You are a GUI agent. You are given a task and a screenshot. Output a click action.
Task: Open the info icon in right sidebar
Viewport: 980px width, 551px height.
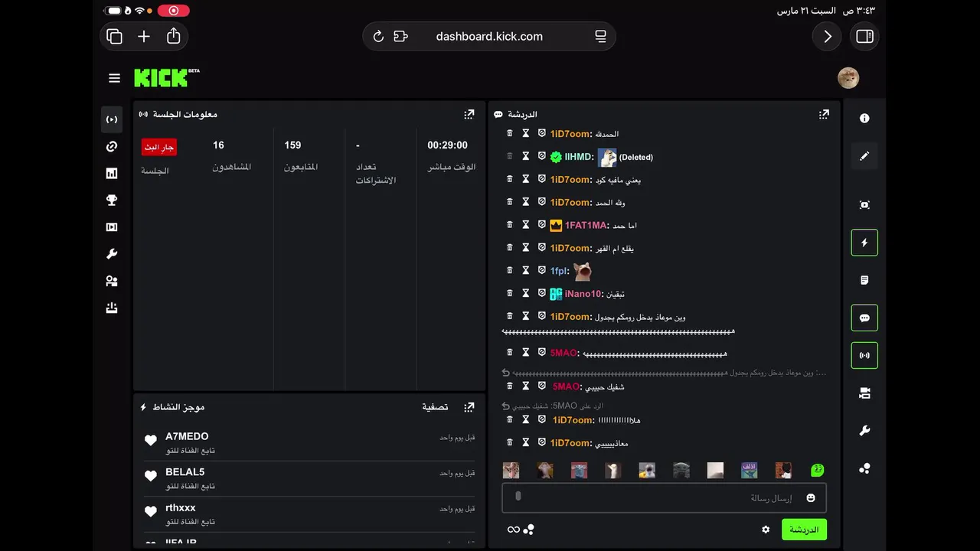864,119
